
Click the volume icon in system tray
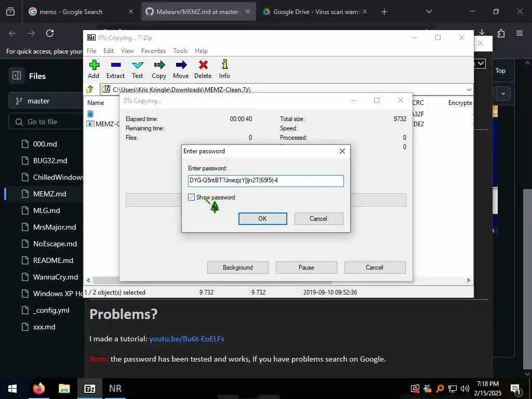tap(465, 389)
